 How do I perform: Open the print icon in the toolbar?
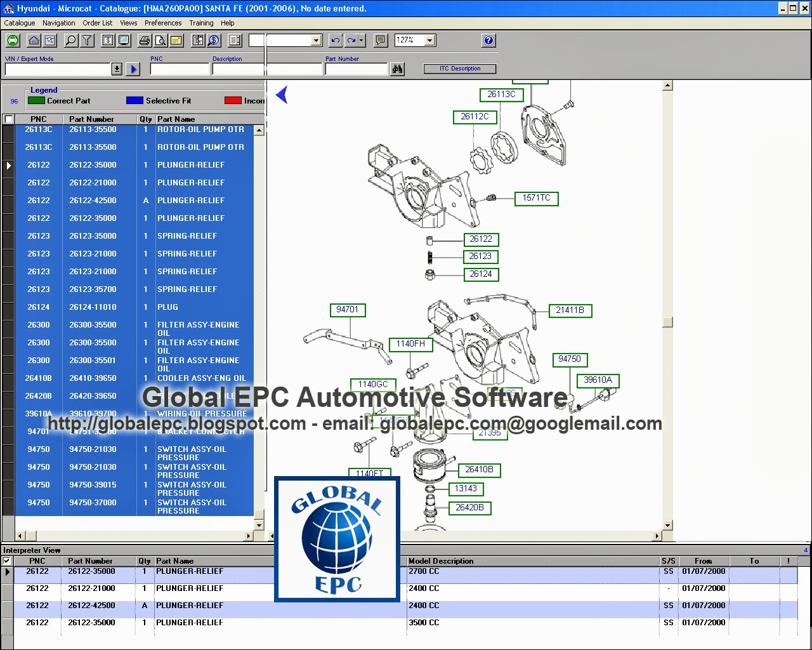[x=145, y=41]
